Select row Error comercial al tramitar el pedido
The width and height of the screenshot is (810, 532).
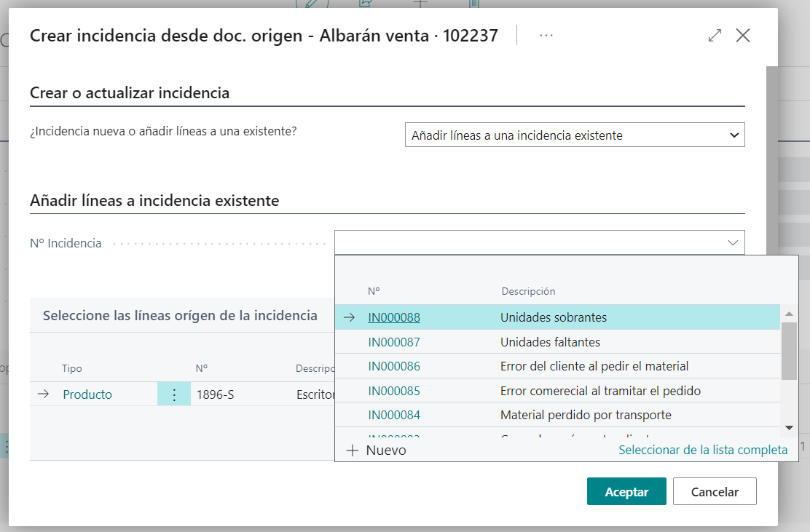click(600, 391)
